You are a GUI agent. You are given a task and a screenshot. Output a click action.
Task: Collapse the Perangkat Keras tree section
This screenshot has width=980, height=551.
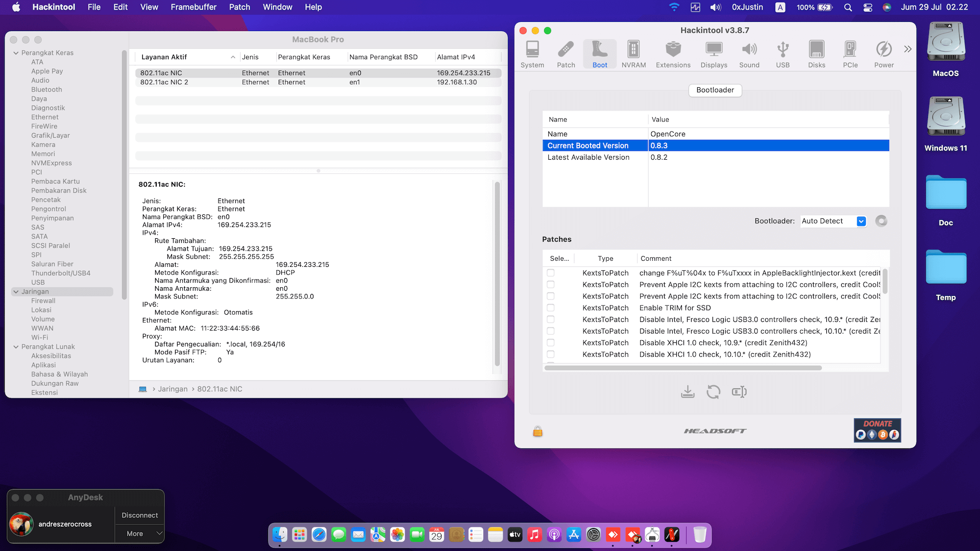click(x=16, y=53)
